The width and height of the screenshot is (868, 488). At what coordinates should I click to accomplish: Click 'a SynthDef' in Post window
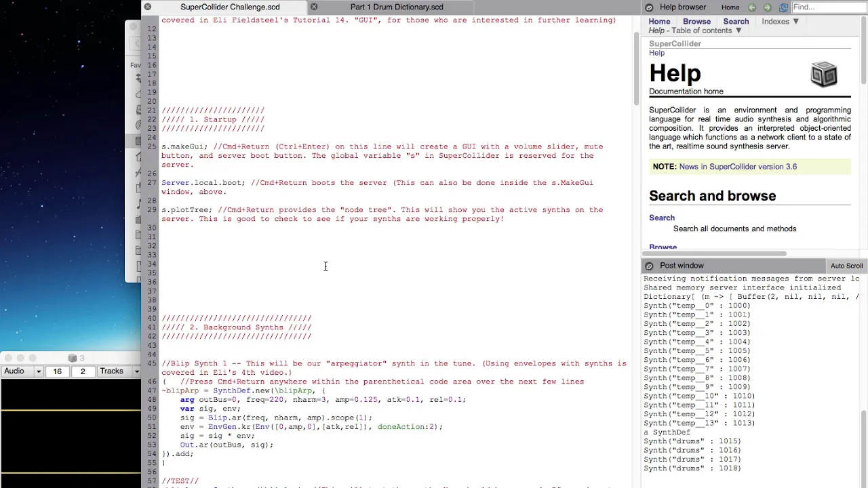(667, 432)
